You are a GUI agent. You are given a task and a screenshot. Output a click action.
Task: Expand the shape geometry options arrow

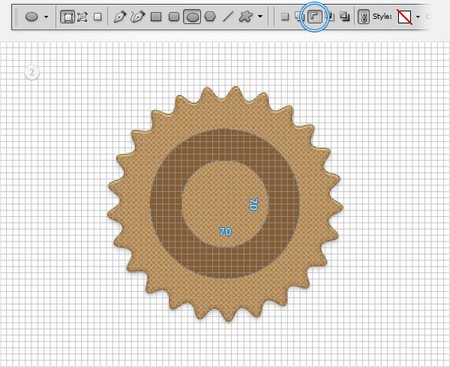click(x=260, y=16)
